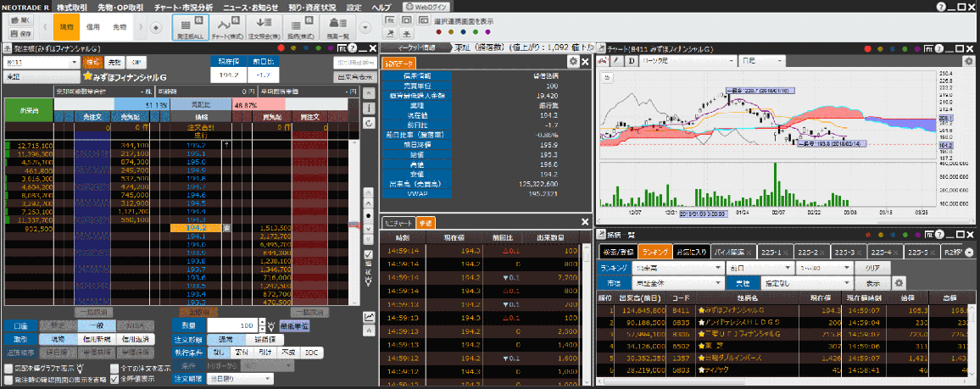Open the 発注板ALL order board tool

190,27
